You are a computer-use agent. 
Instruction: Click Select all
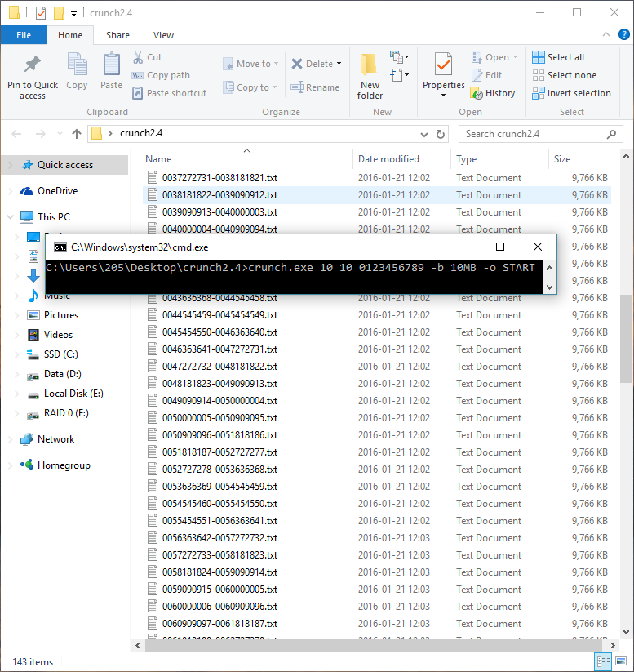558,57
